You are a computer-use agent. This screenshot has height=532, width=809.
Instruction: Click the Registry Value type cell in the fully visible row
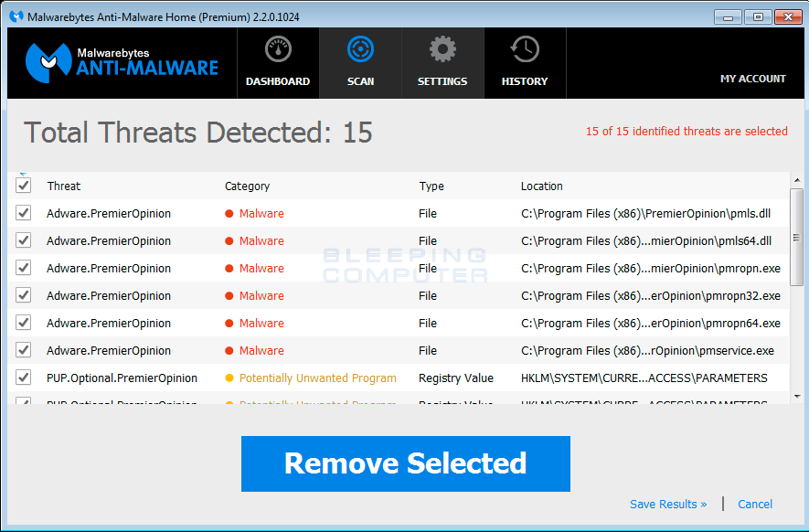coord(456,378)
